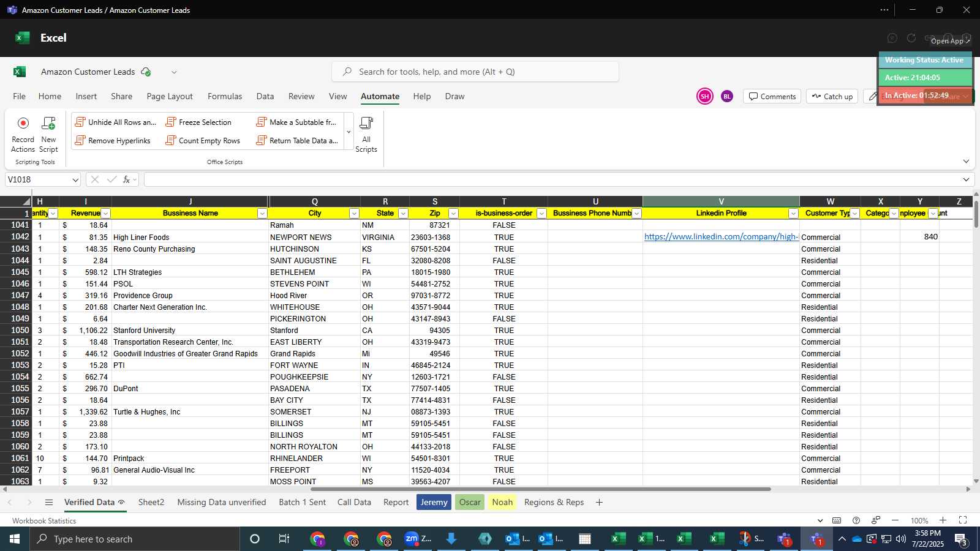
Task: Open the Regions & Reps sheet
Action: [554, 503]
